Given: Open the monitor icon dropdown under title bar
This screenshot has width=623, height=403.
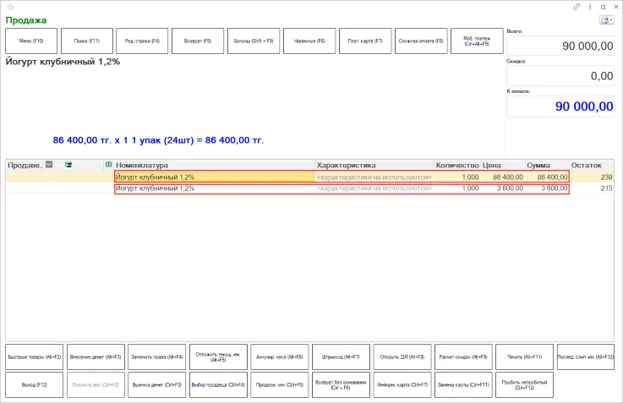Looking at the screenshot, I should pyautogui.click(x=607, y=20).
